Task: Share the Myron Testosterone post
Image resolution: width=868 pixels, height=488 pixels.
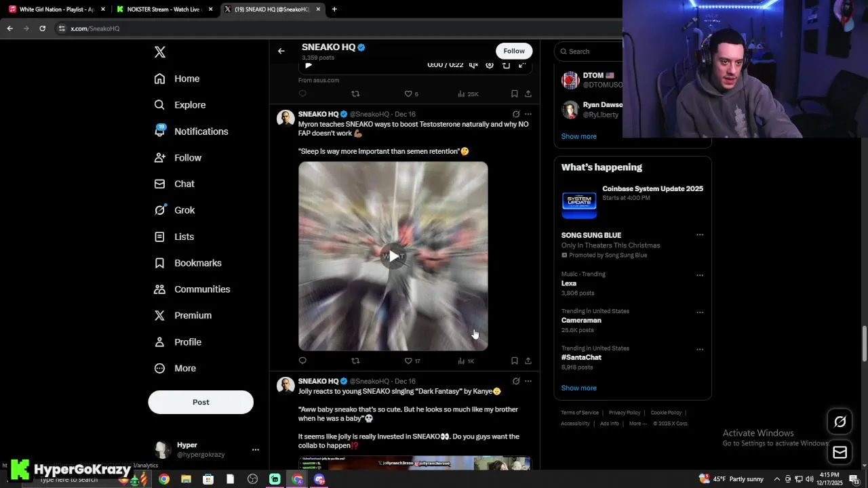Action: click(528, 361)
